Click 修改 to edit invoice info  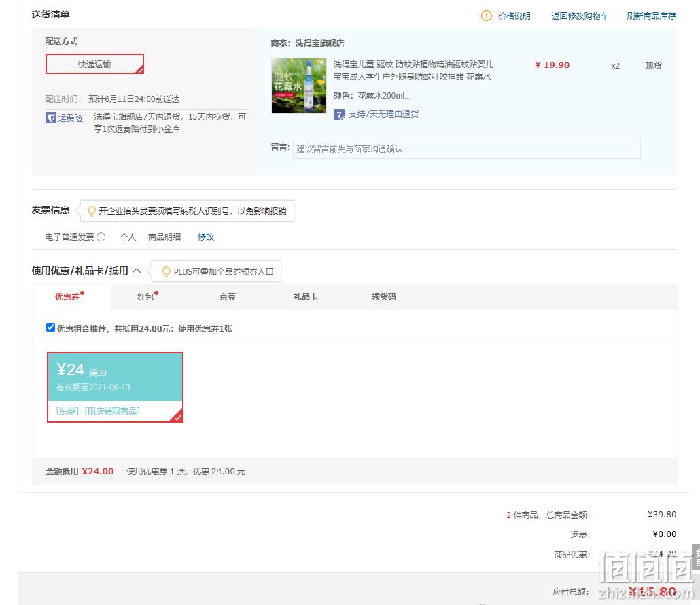click(206, 237)
